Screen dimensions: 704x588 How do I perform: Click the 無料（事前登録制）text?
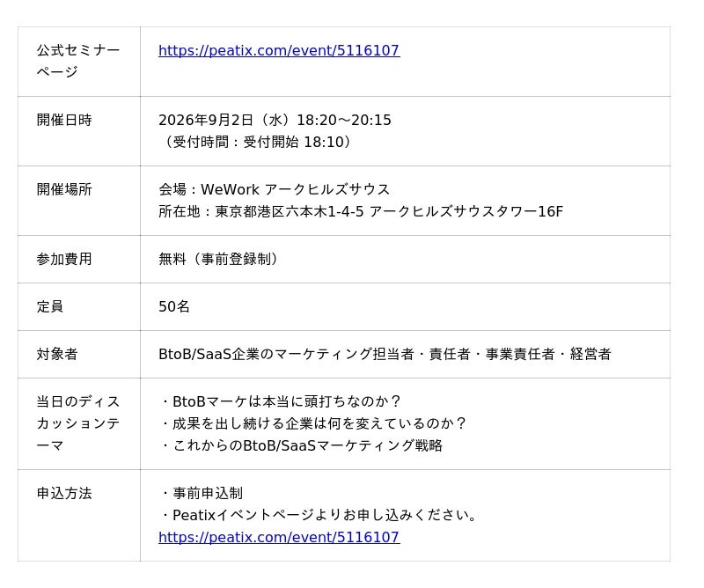click(x=220, y=259)
